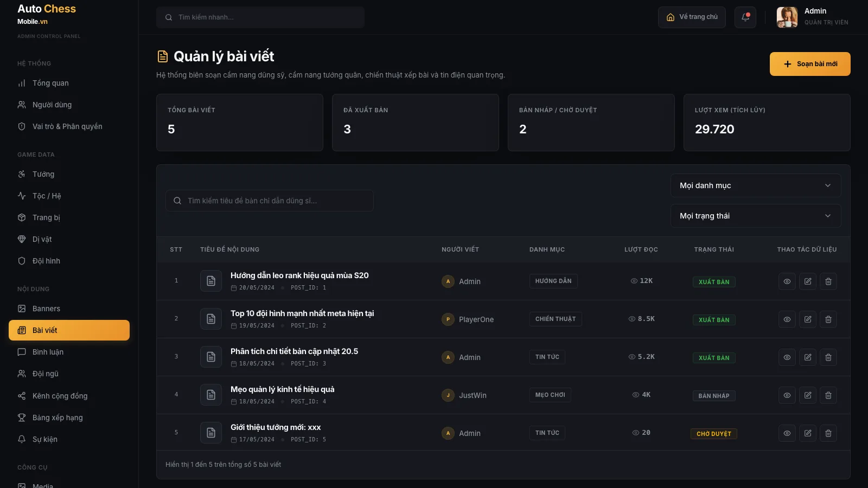Focus the "Tìm kiếm nhanh..." top search box
Image resolution: width=868 pixels, height=488 pixels.
click(260, 17)
